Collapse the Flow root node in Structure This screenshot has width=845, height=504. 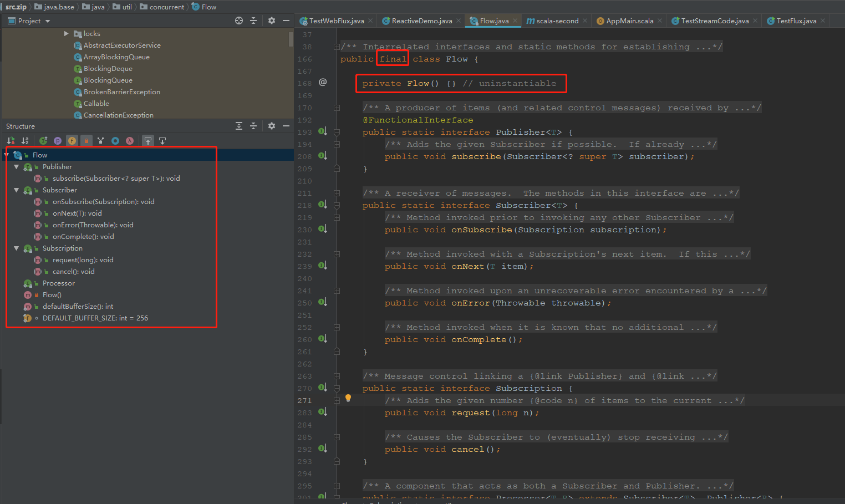(7, 155)
